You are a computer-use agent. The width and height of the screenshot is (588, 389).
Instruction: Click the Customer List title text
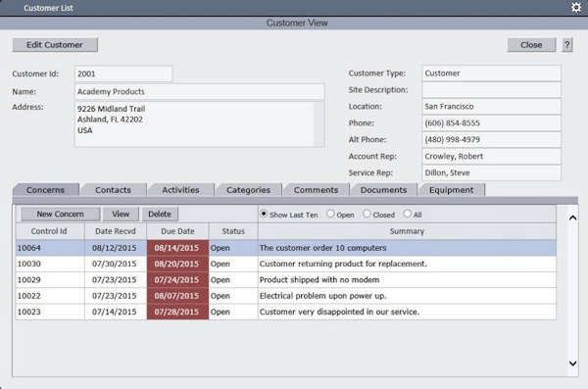(x=48, y=8)
